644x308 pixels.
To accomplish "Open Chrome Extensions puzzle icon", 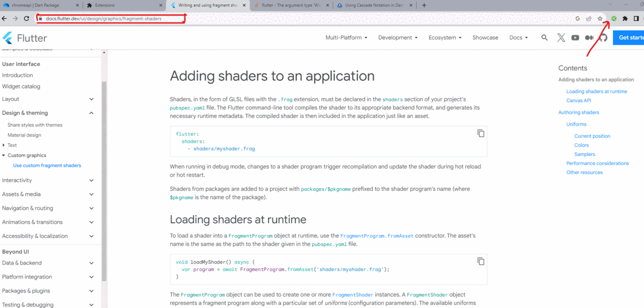I will click(625, 18).
